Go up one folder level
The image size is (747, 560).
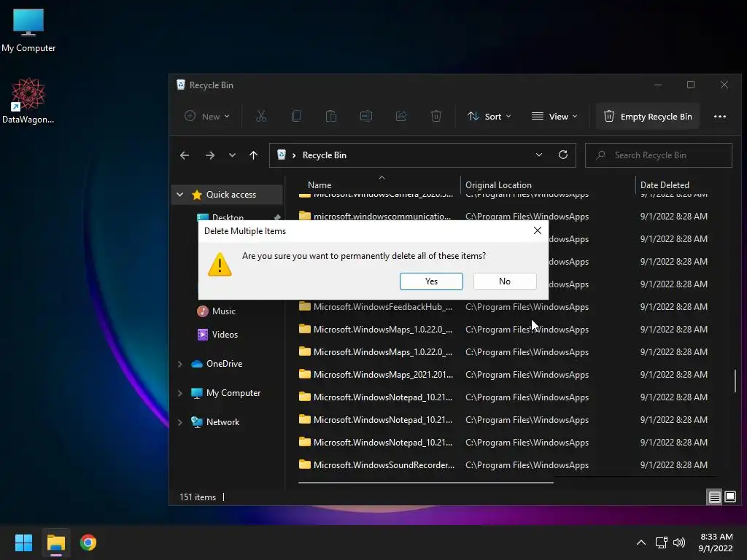click(253, 155)
